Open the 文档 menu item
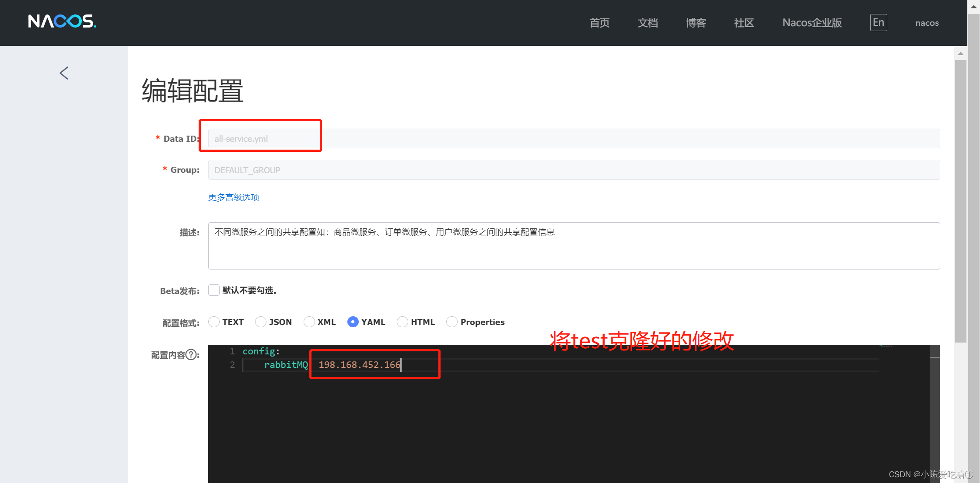Screen dimensions: 980x483 click(x=647, y=23)
